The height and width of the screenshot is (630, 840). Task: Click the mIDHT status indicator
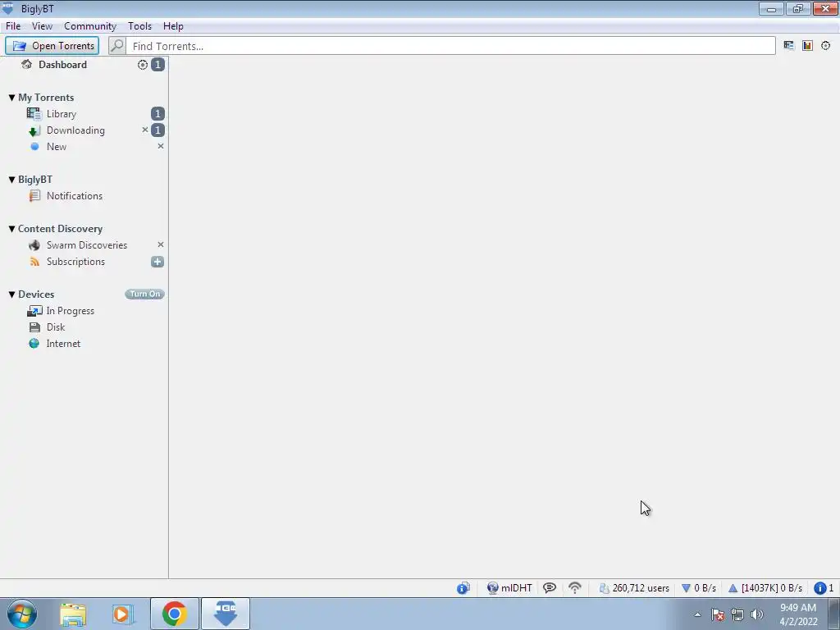pos(509,587)
